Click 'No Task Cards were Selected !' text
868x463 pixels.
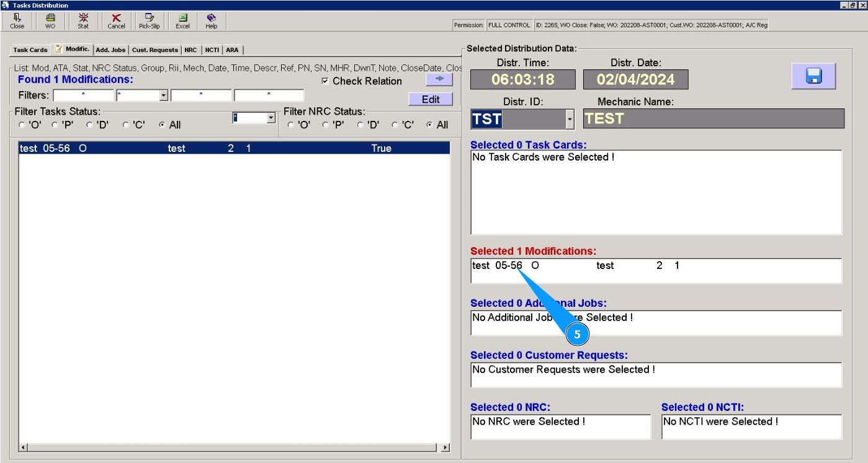pos(544,157)
